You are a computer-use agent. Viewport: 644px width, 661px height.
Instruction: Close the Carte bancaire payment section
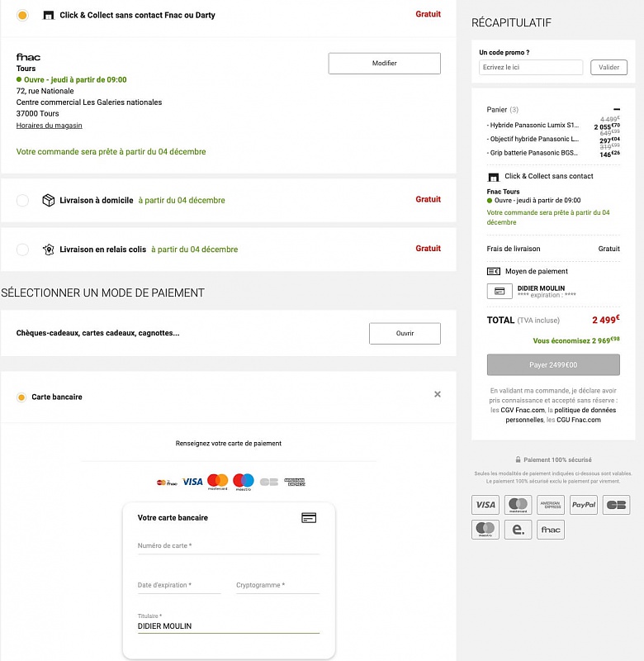point(438,395)
